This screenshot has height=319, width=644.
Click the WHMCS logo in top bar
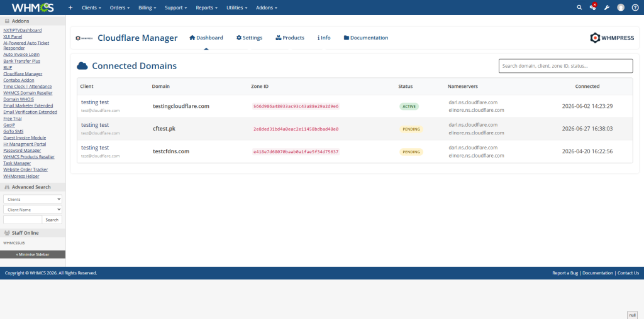(33, 8)
